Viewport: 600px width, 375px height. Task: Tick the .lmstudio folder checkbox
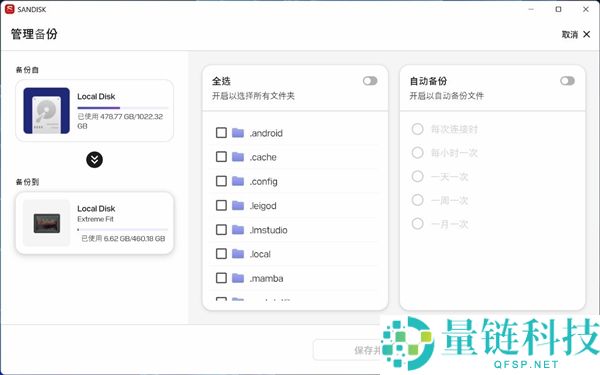[x=221, y=230]
